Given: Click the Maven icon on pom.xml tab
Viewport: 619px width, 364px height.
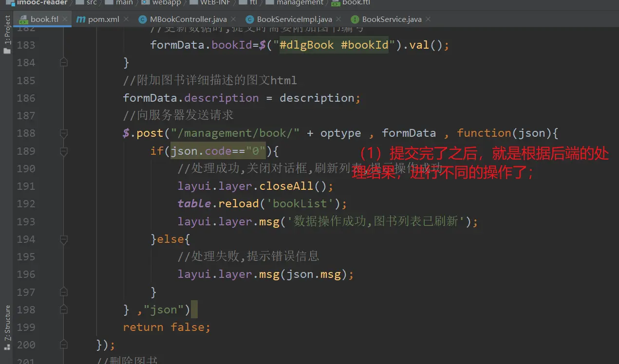Looking at the screenshot, I should tap(80, 19).
